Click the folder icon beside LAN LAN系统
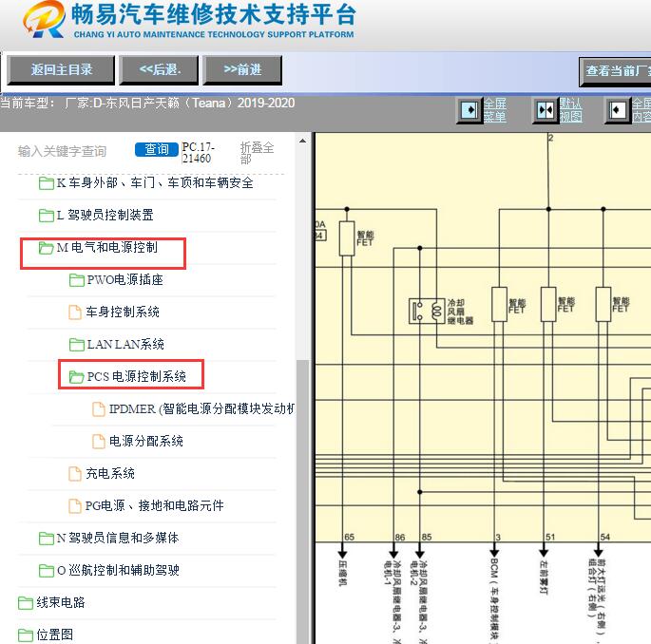This screenshot has width=651, height=644. point(77,345)
